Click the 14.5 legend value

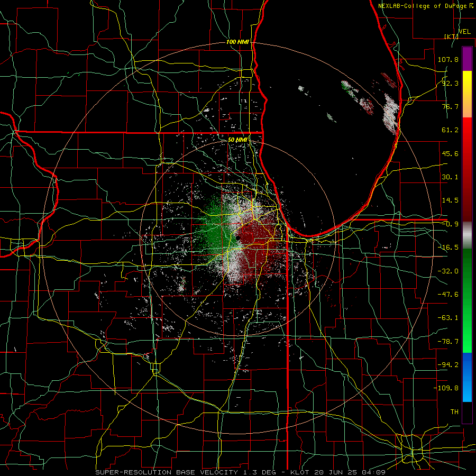(x=450, y=200)
